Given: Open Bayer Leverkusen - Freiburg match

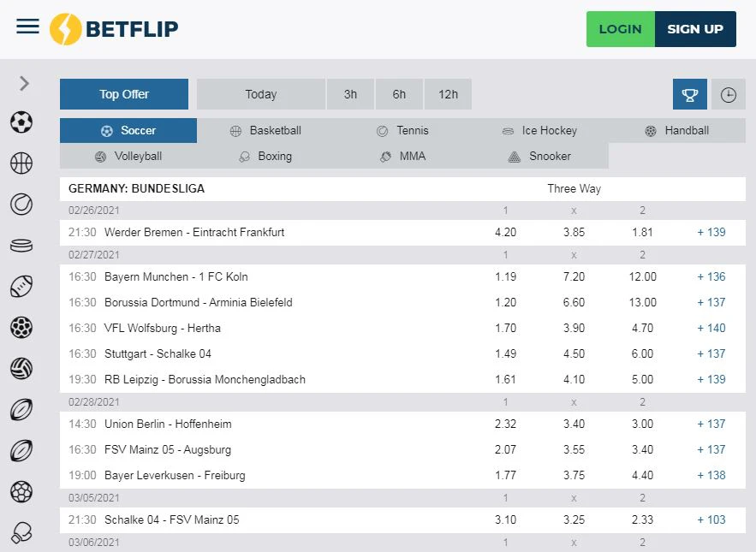Looking at the screenshot, I should click(x=175, y=475).
